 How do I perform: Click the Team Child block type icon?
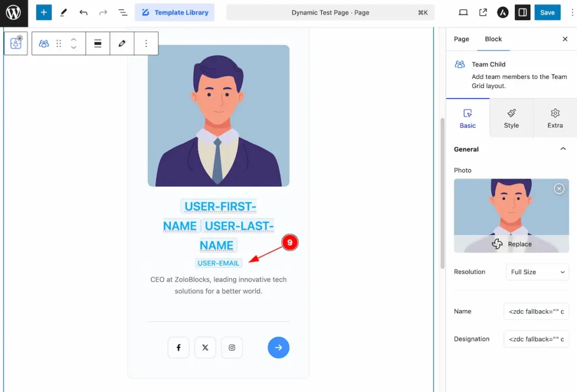click(x=44, y=43)
